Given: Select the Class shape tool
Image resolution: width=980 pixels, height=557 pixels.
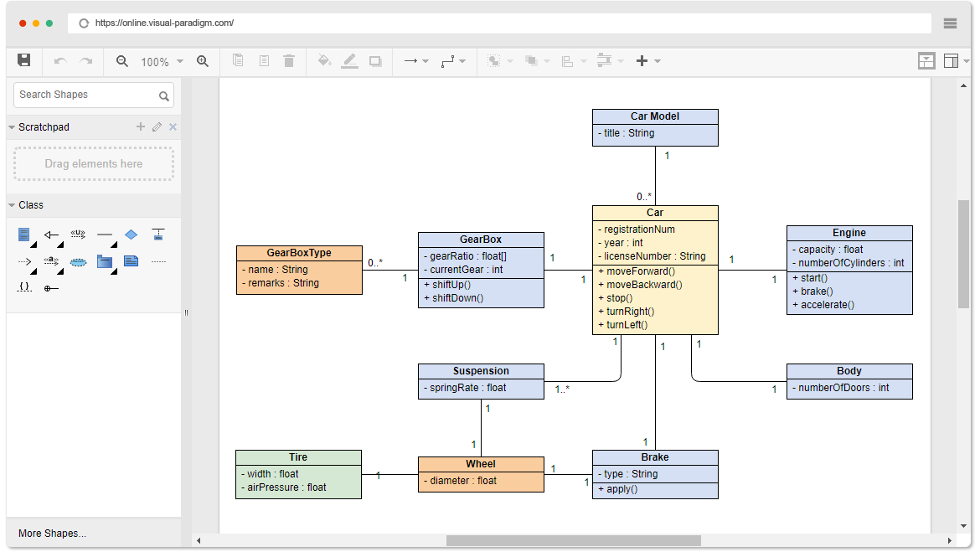Looking at the screenshot, I should (x=23, y=235).
